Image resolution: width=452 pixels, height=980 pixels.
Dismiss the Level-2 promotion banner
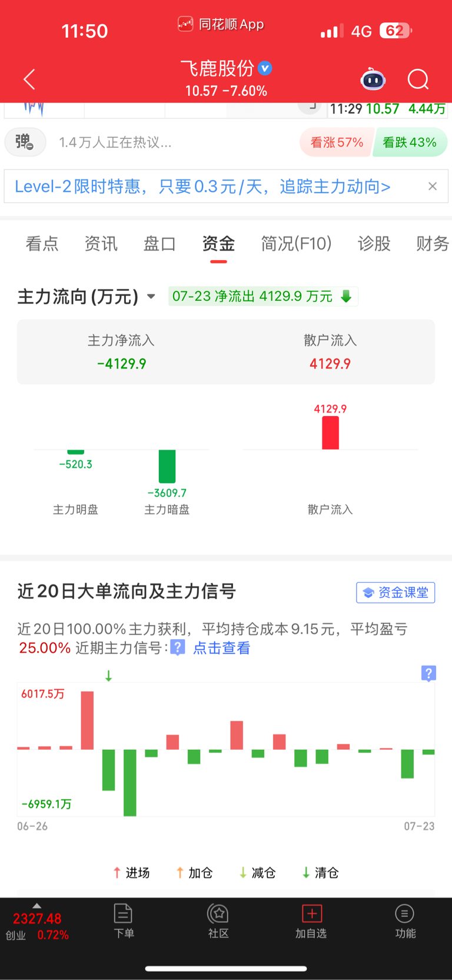(x=433, y=186)
